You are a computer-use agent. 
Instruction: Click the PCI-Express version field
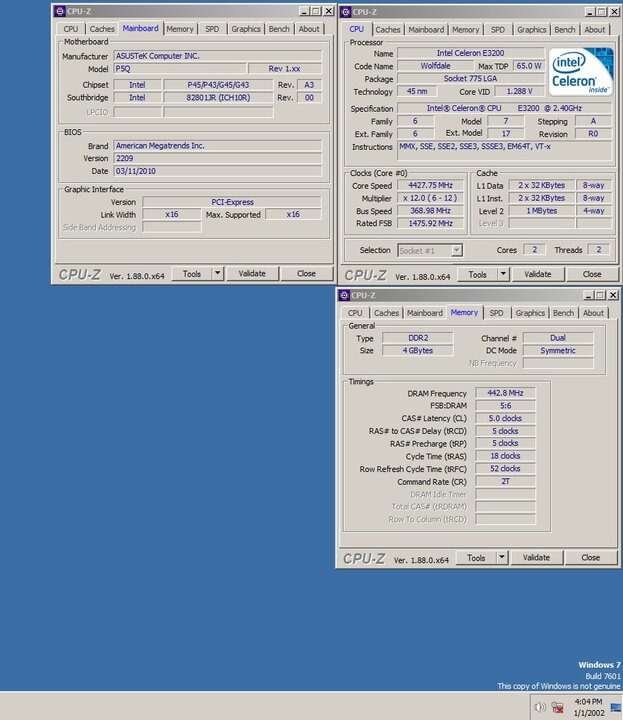[x=232, y=202]
